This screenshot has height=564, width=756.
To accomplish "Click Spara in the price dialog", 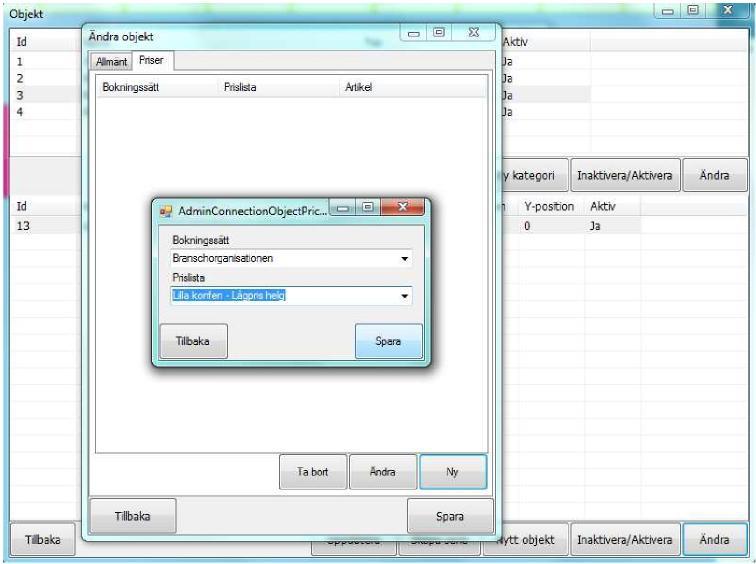I will pyautogui.click(x=389, y=341).
